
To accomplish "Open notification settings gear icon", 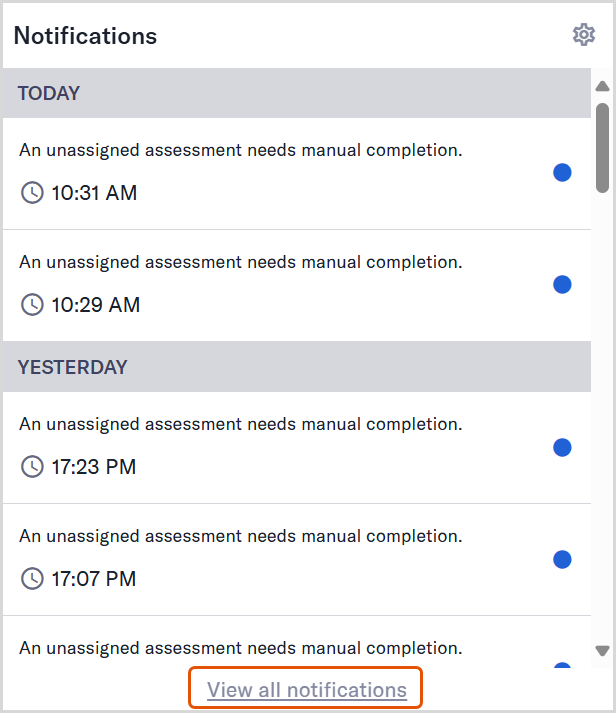I will pos(584,35).
